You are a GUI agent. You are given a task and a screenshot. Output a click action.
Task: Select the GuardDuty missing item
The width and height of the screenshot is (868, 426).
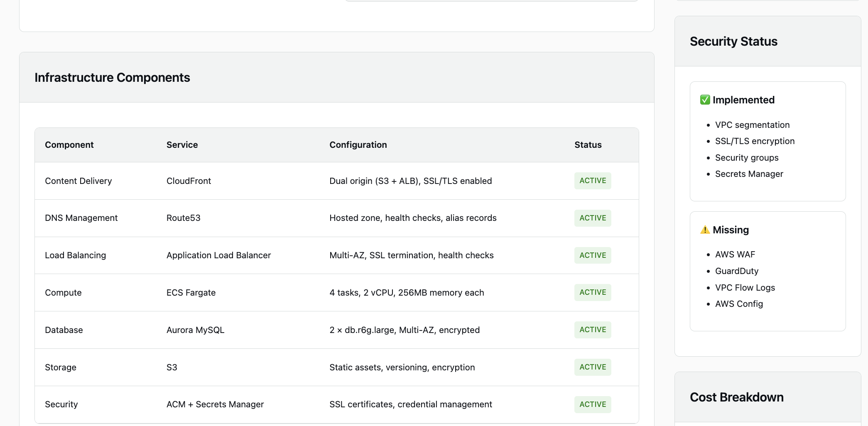736,271
